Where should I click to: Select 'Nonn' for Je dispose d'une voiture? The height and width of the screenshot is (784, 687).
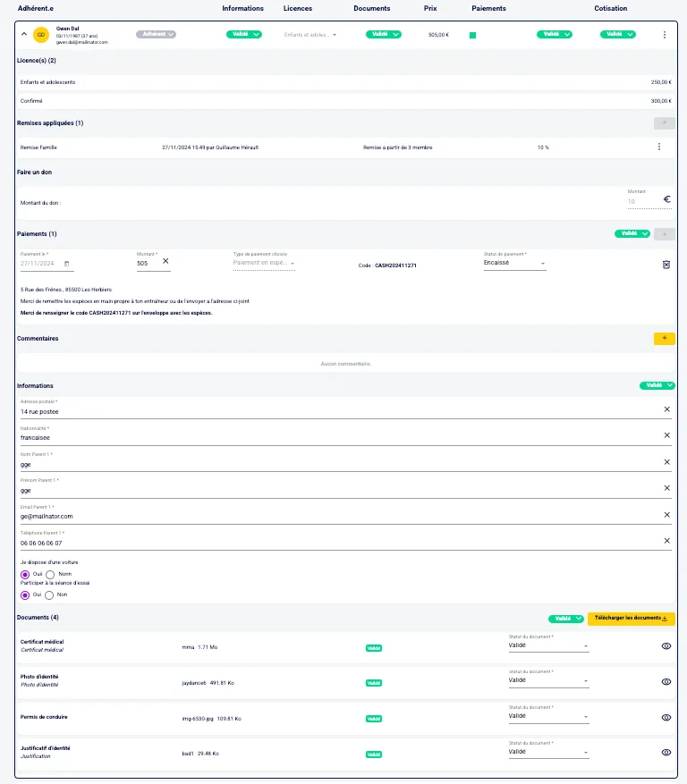pos(50,575)
